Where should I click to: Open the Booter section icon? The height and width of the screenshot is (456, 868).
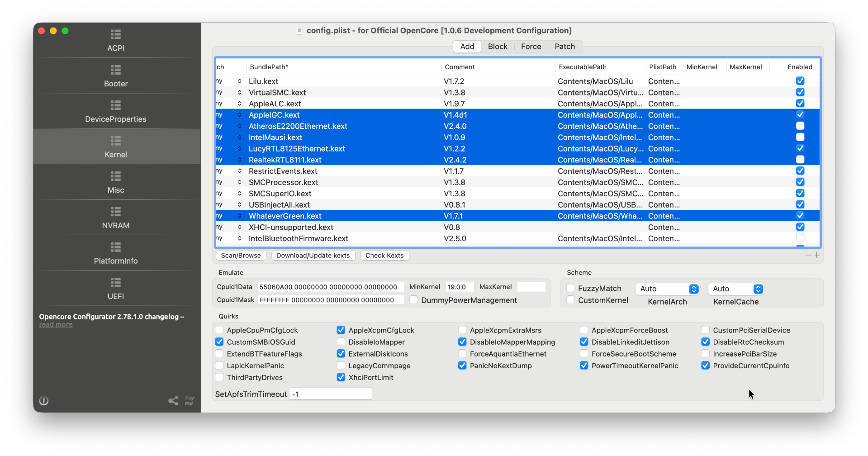tap(116, 70)
